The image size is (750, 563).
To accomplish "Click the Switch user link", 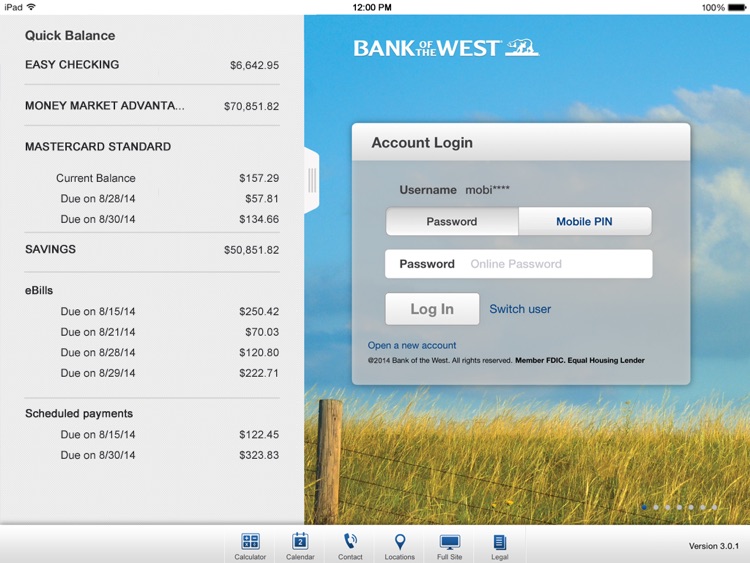I will [x=520, y=309].
